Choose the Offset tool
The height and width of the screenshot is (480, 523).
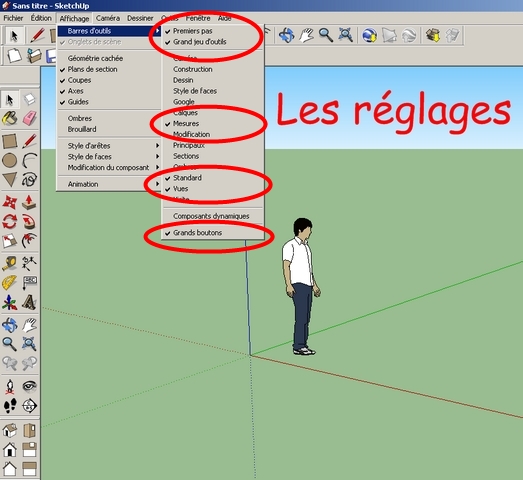(29, 241)
